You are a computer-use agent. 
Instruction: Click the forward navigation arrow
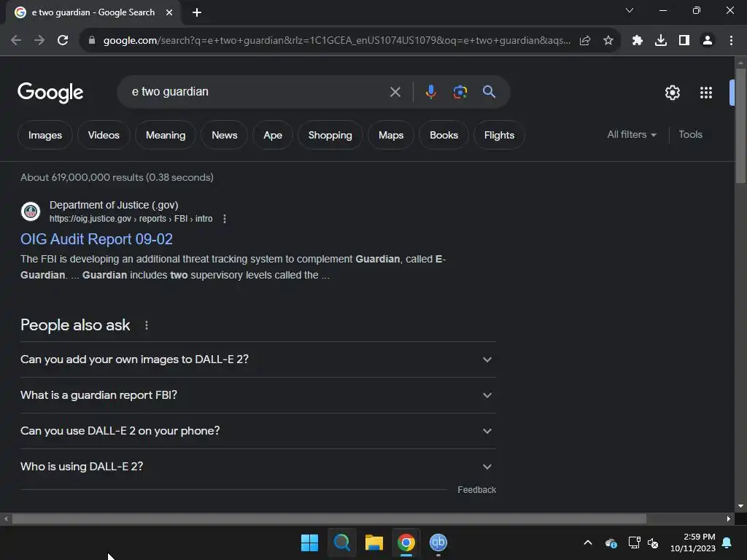[39, 41]
